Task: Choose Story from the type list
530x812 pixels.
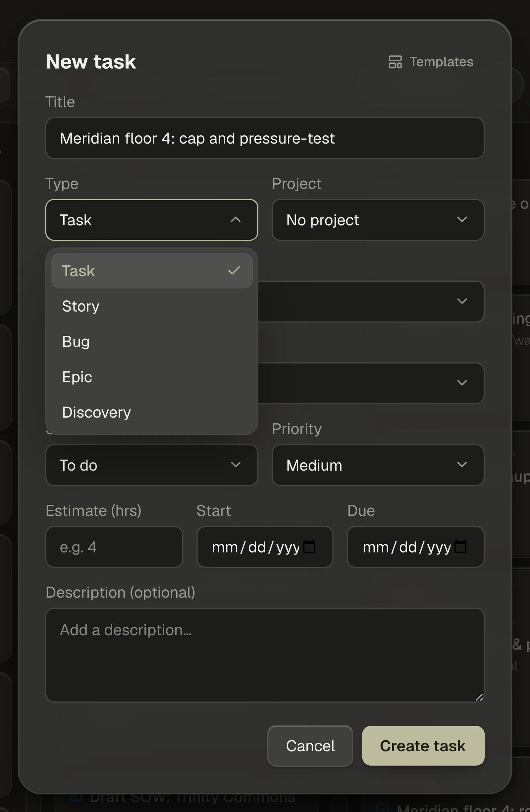Action: pos(151,306)
